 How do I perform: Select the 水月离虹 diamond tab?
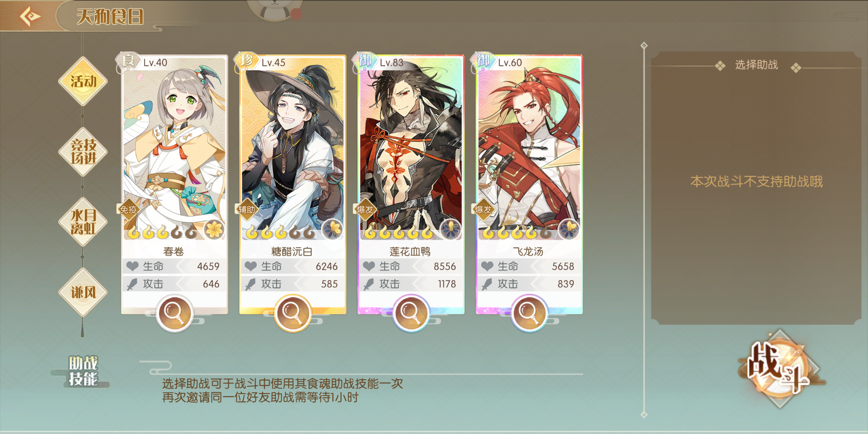83,222
